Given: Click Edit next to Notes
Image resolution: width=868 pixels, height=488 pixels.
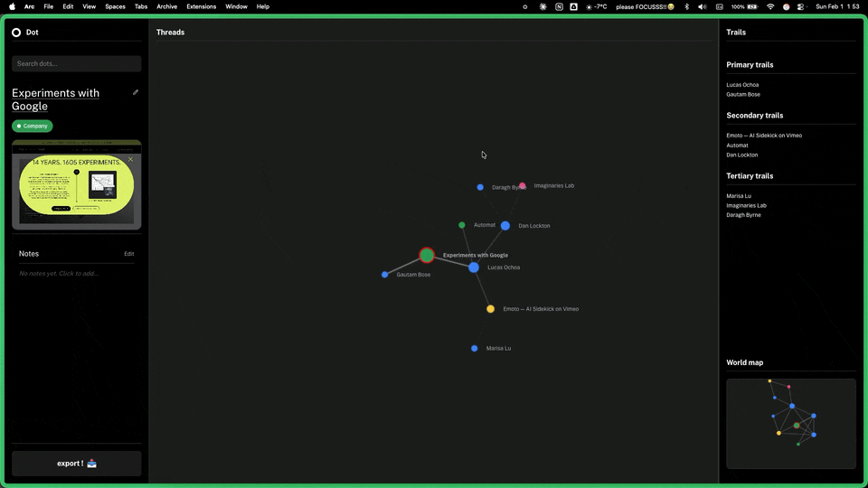Looking at the screenshot, I should click(x=128, y=254).
